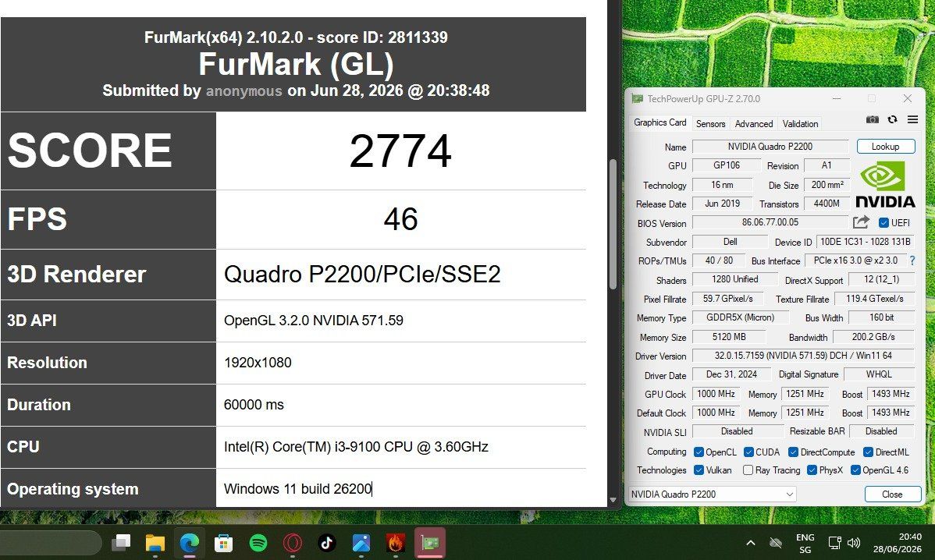935x560 pixels.
Task: Toggle the OpenCL checkbox
Action: 699,452
